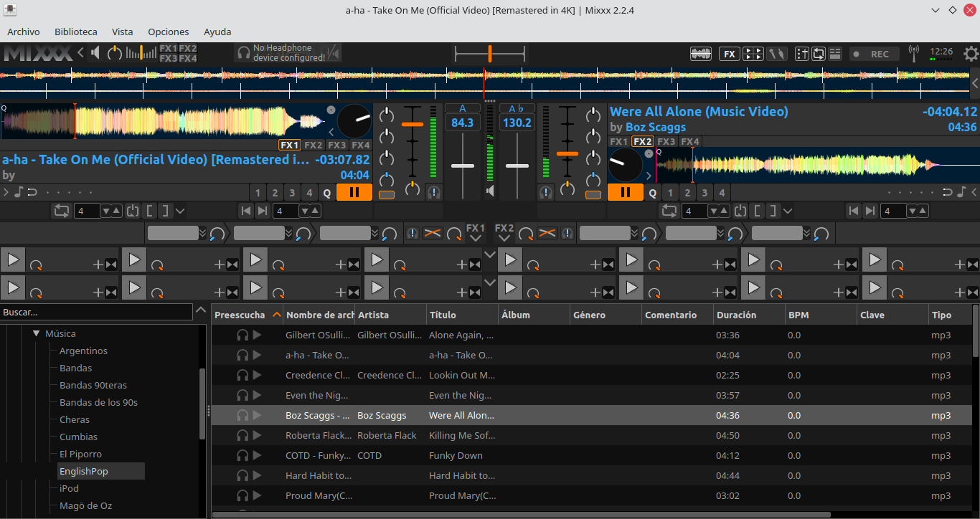980x519 pixels.
Task: Expand FX2 unit chevron
Action: pos(504,239)
